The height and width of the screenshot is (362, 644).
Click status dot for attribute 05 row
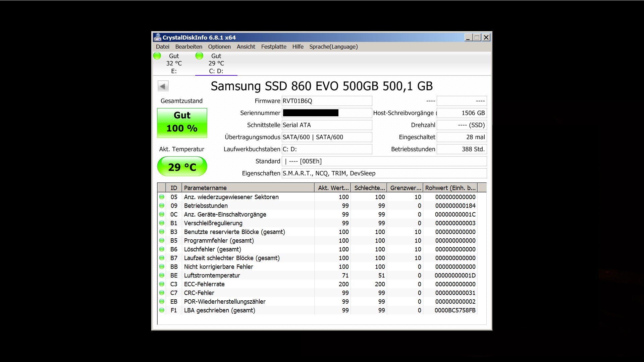pyautogui.click(x=162, y=197)
